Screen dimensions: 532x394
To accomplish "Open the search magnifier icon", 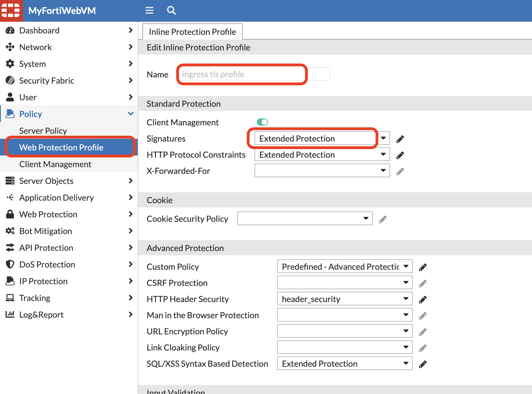I will 171,11.
